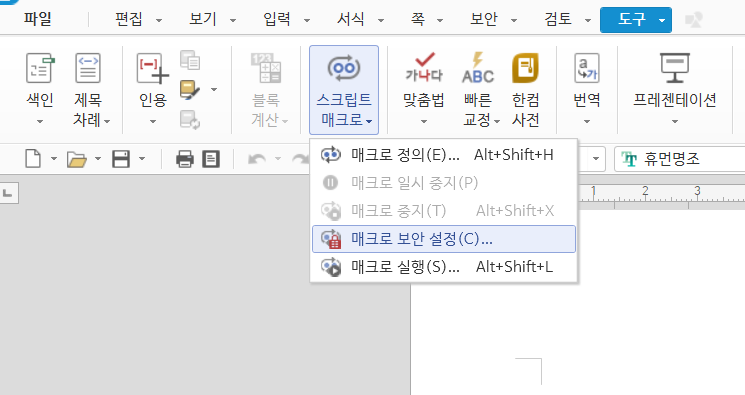
Task: Expand the 프레젠테이션 dropdown arrow
Action: coord(675,122)
